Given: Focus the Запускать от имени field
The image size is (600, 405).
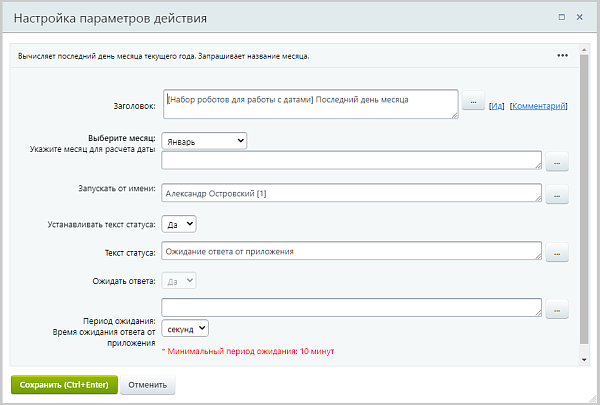Looking at the screenshot, I should click(351, 193).
